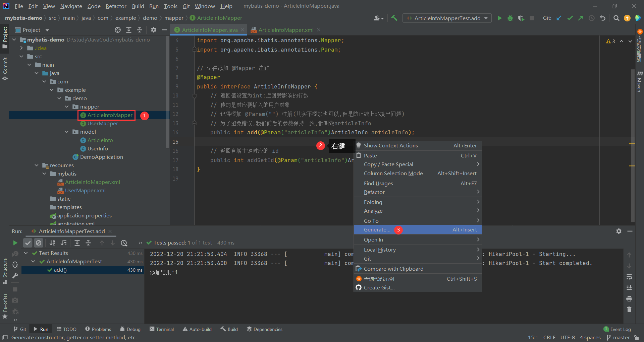Toggle show passed tests button
644x342 pixels.
tap(28, 243)
